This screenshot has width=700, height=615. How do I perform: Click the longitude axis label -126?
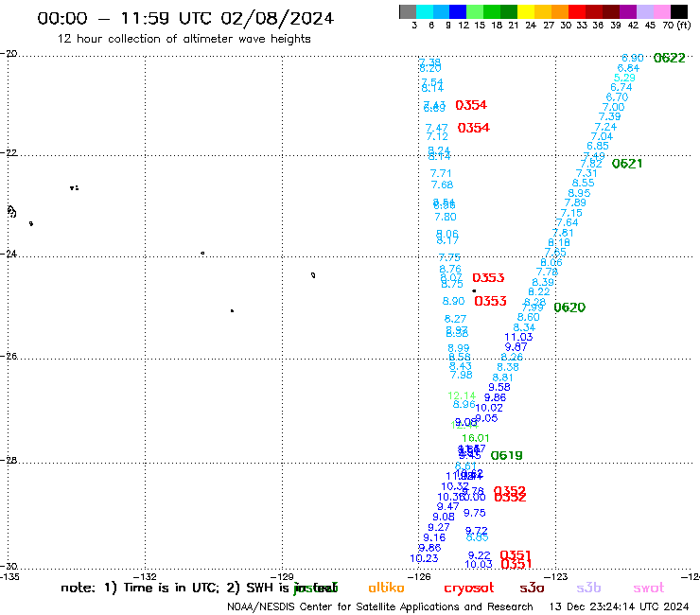(419, 576)
